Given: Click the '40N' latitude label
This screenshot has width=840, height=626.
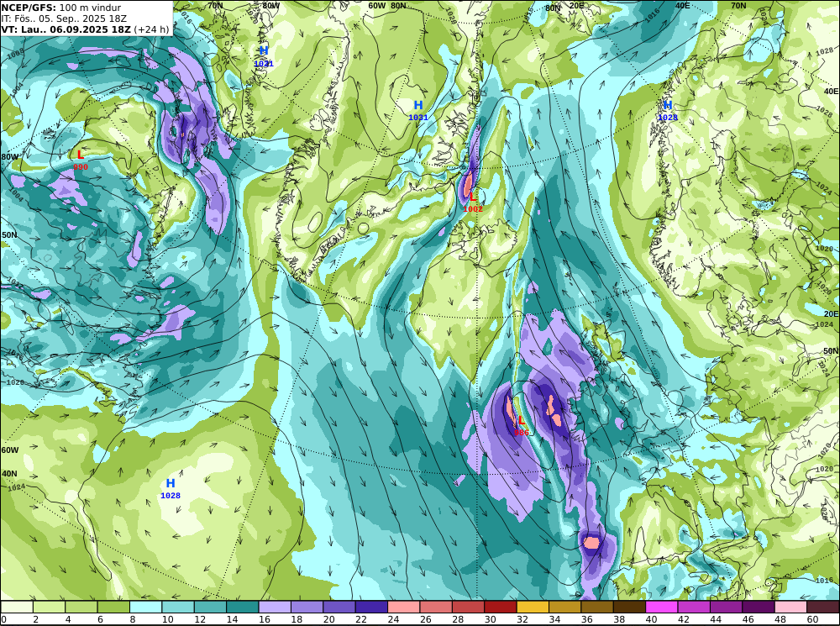Looking at the screenshot, I should (9, 474).
